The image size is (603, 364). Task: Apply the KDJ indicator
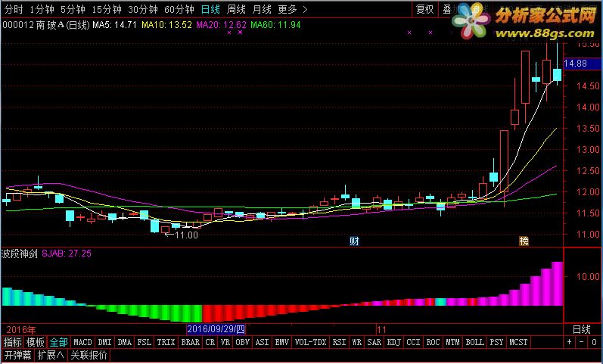coord(393,342)
